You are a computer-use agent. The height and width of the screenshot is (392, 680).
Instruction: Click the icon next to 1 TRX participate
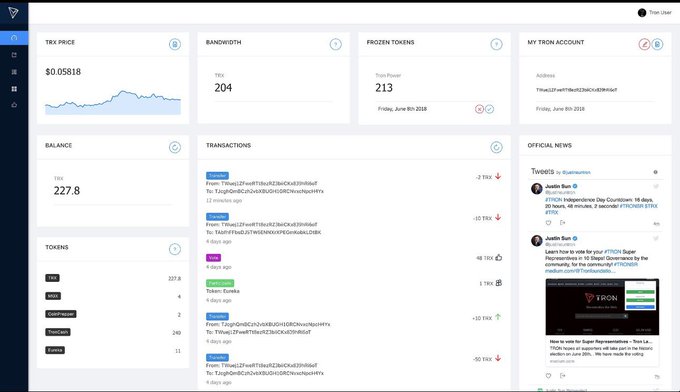pos(499,283)
